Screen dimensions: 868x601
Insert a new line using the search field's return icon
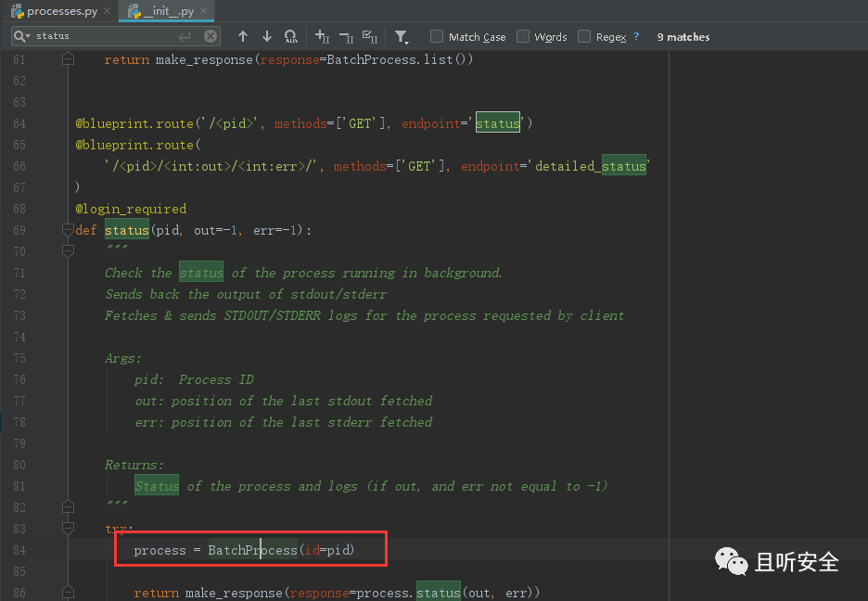pos(185,36)
